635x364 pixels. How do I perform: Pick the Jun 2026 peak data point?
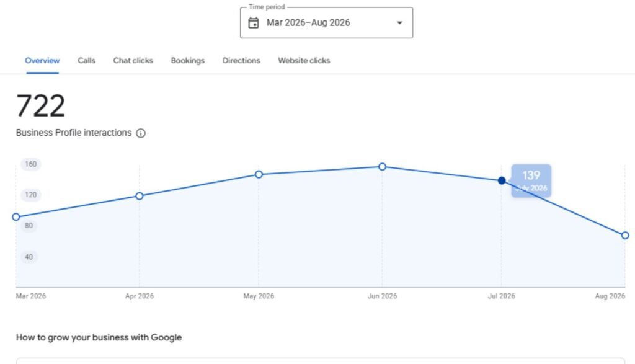[382, 167]
